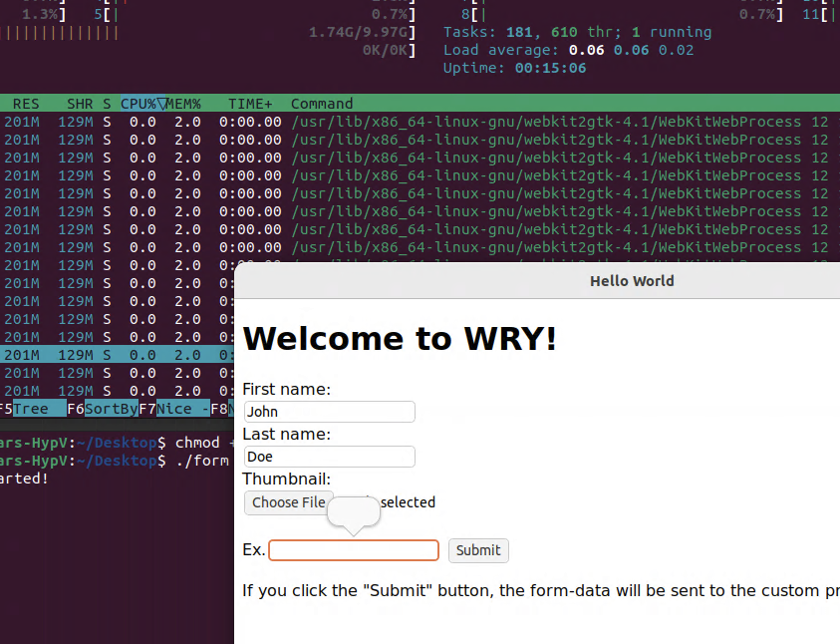Focus the empty Ex. text field
Image resolution: width=840 pixels, height=644 pixels.
354,550
